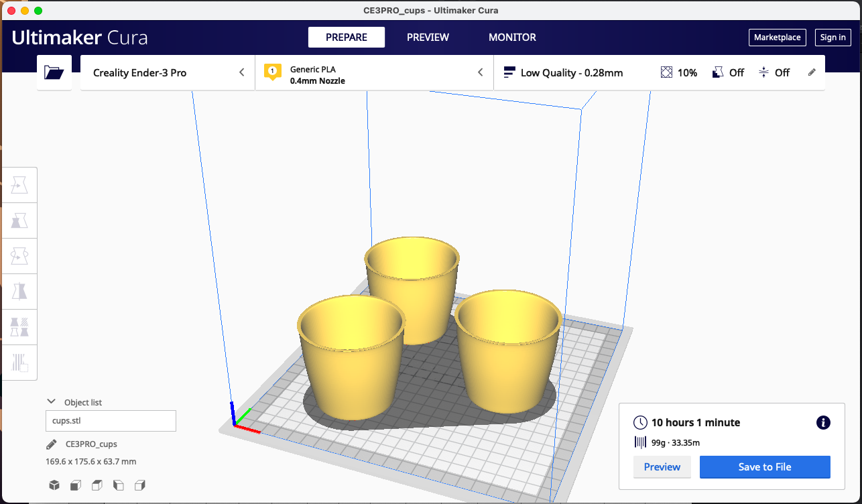Select the Mirror tool in left toolbar
The image size is (862, 504).
tap(19, 291)
